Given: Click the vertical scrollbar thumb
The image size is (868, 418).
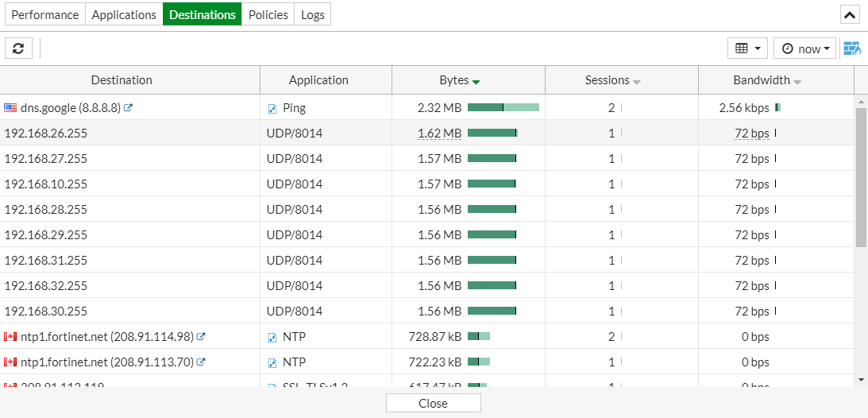Looking at the screenshot, I should tap(861, 177).
